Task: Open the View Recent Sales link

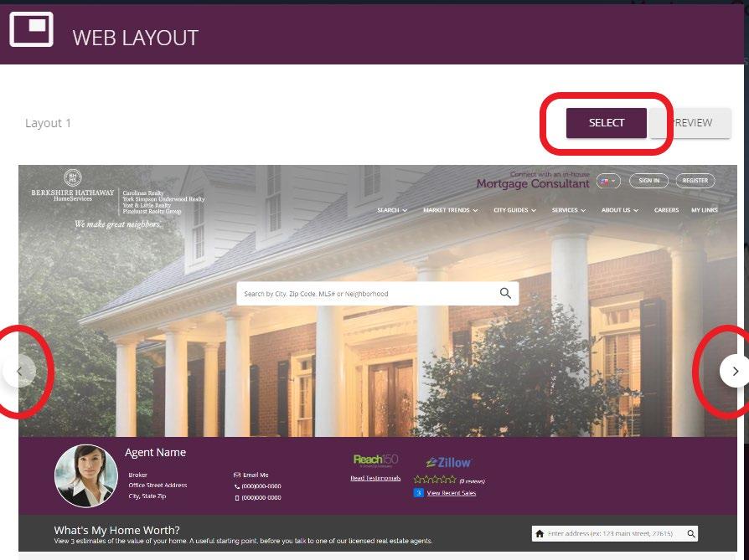Action: click(x=451, y=493)
